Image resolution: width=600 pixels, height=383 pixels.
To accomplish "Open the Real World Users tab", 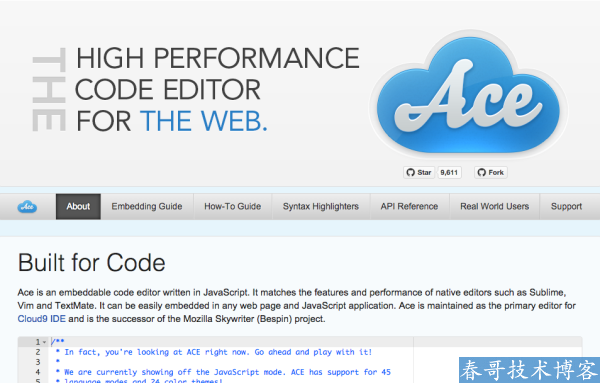I will click(495, 207).
